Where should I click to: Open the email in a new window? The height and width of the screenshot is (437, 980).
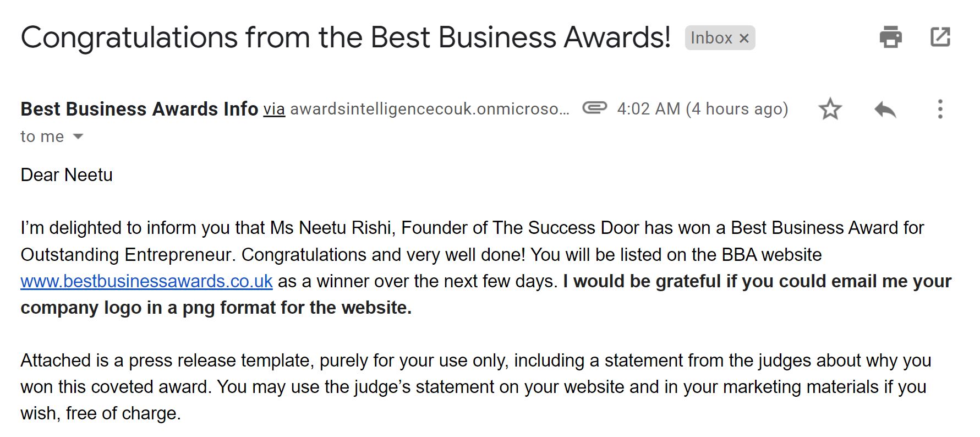940,37
